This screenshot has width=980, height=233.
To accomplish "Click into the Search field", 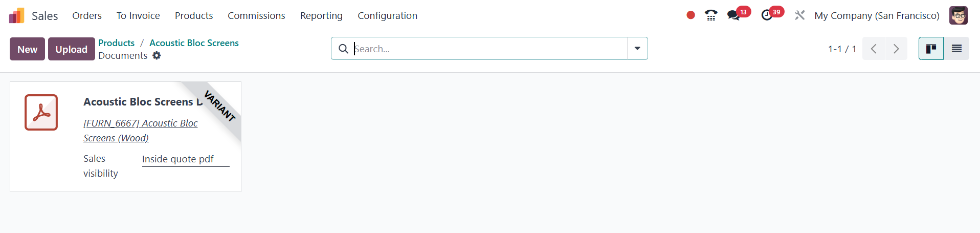I will coord(489,49).
